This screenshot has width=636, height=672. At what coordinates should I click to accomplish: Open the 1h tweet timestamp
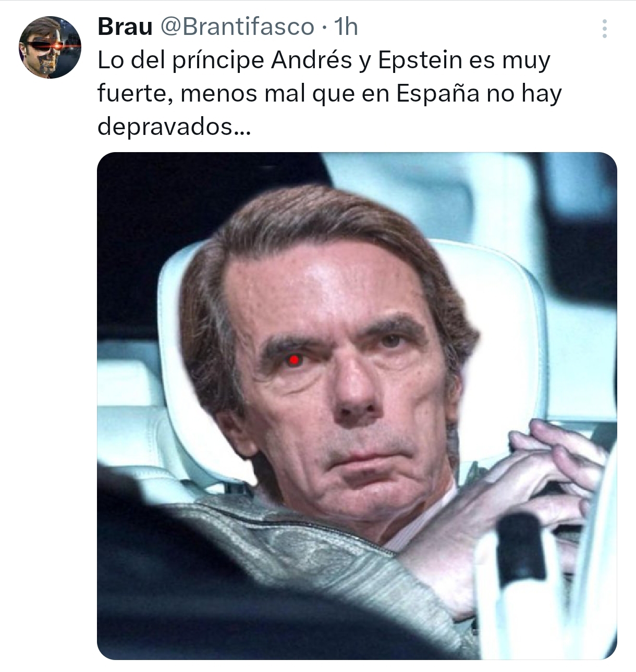[x=345, y=27]
